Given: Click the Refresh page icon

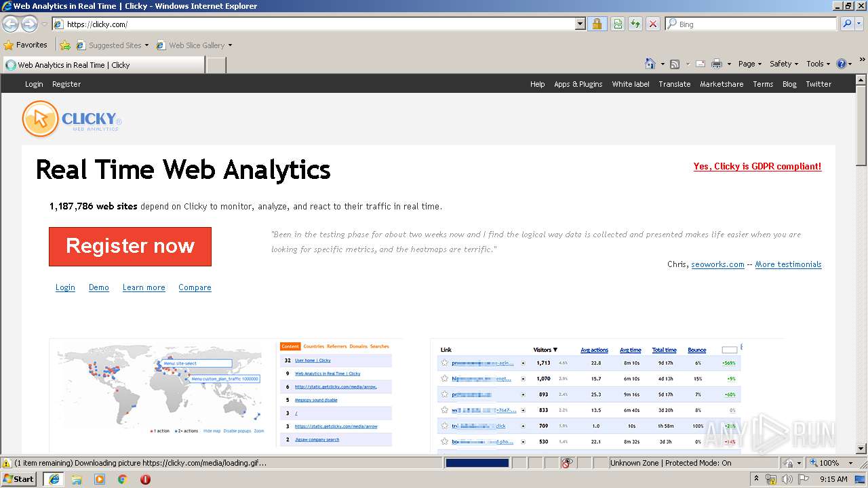Looking at the screenshot, I should tap(635, 24).
